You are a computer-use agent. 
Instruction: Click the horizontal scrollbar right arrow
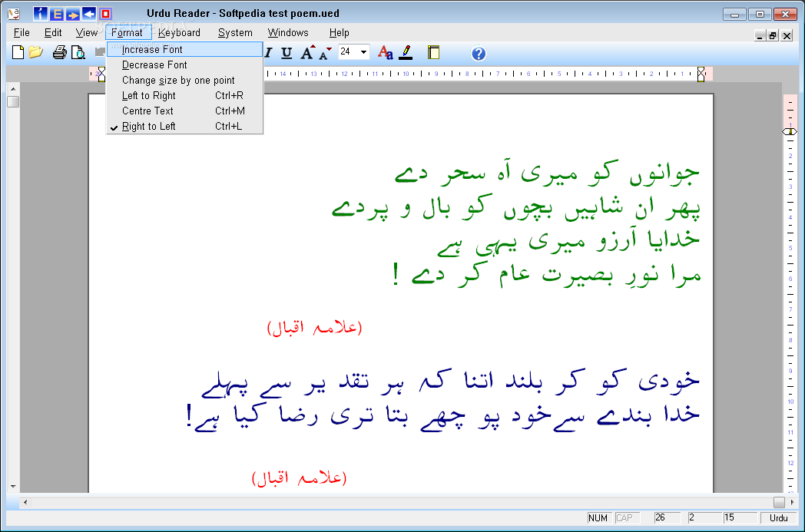point(792,502)
